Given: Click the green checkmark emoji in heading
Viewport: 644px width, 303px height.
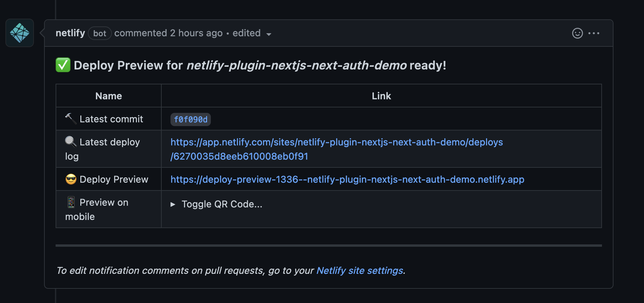Looking at the screenshot, I should click(63, 65).
